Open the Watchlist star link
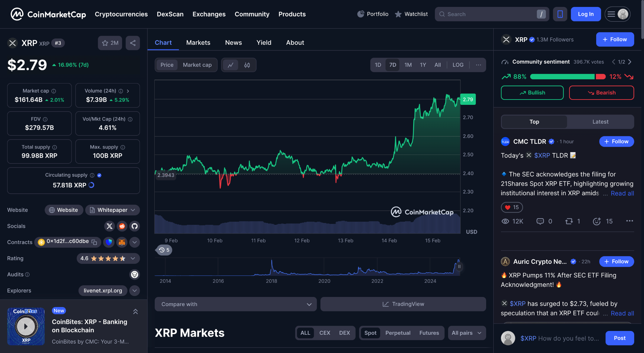 (x=411, y=14)
